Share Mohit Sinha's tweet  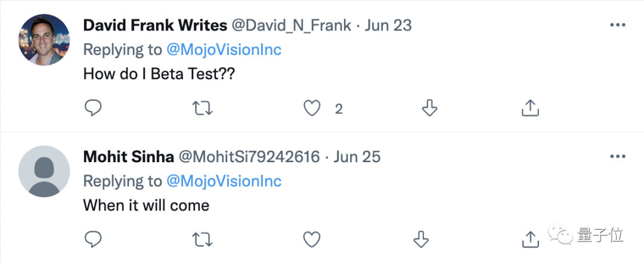tap(530, 239)
